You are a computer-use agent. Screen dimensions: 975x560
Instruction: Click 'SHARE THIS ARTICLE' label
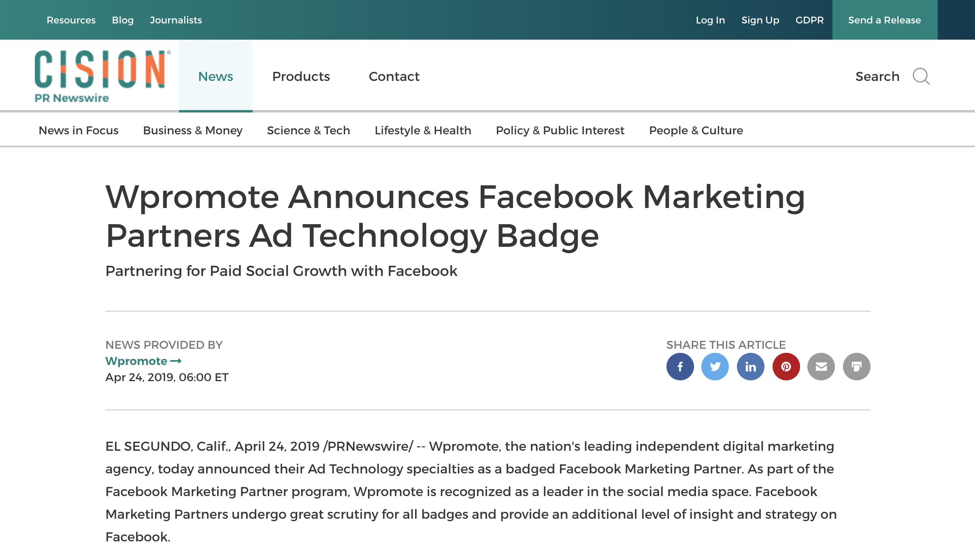tap(726, 345)
